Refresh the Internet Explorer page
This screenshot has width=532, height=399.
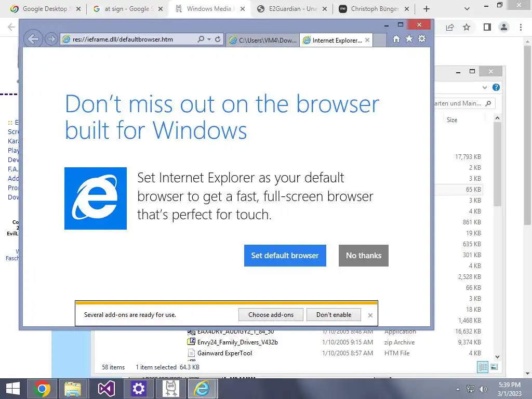[218, 39]
